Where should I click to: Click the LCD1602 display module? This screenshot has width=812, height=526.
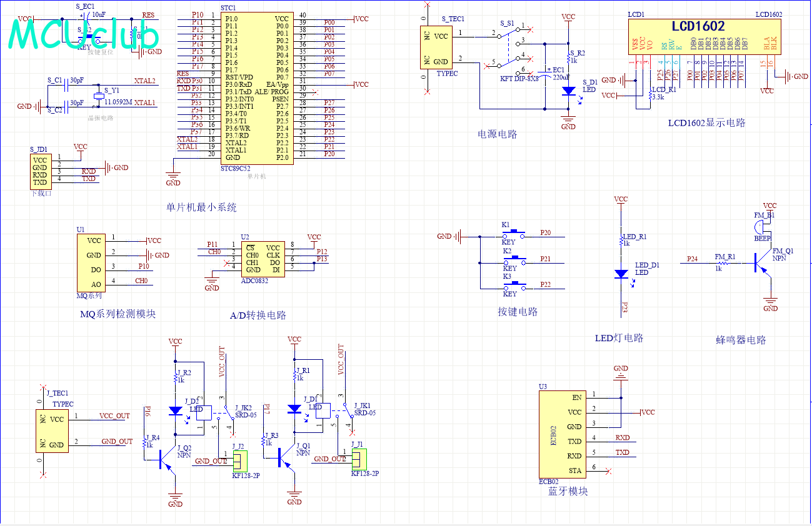(x=705, y=36)
